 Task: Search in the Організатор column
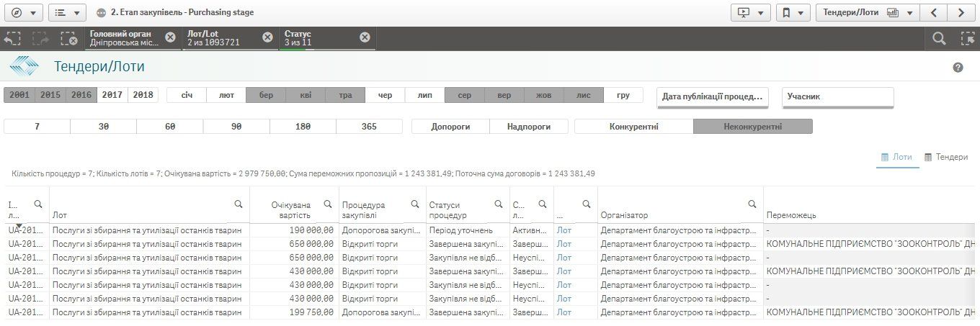pos(752,204)
